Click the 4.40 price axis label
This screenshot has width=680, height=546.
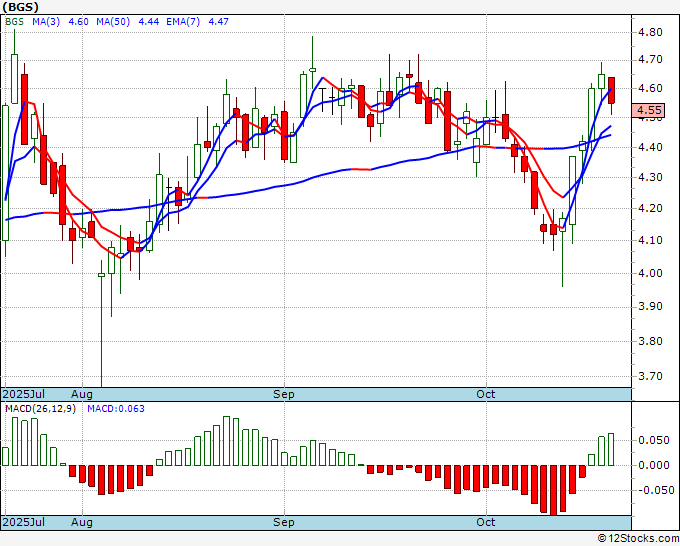point(650,147)
